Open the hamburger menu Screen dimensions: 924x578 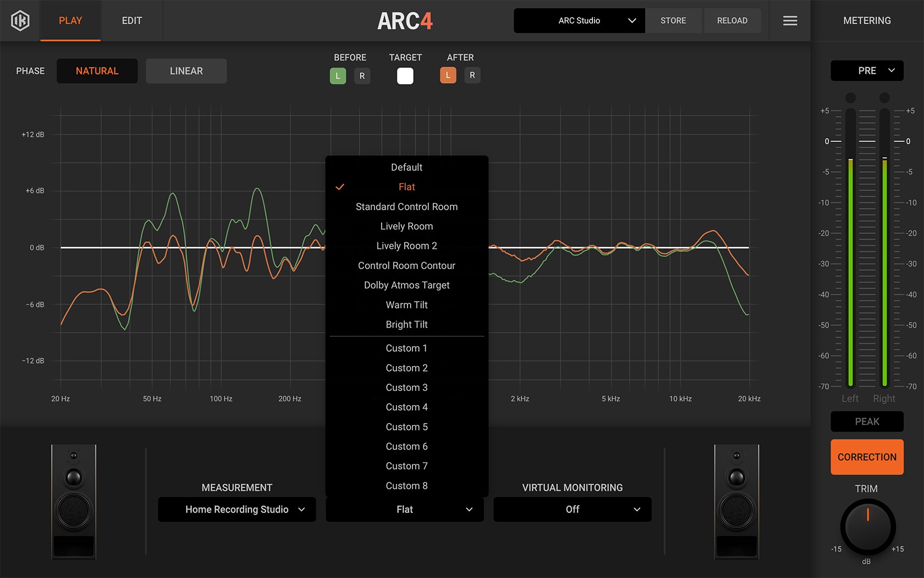pyautogui.click(x=790, y=20)
